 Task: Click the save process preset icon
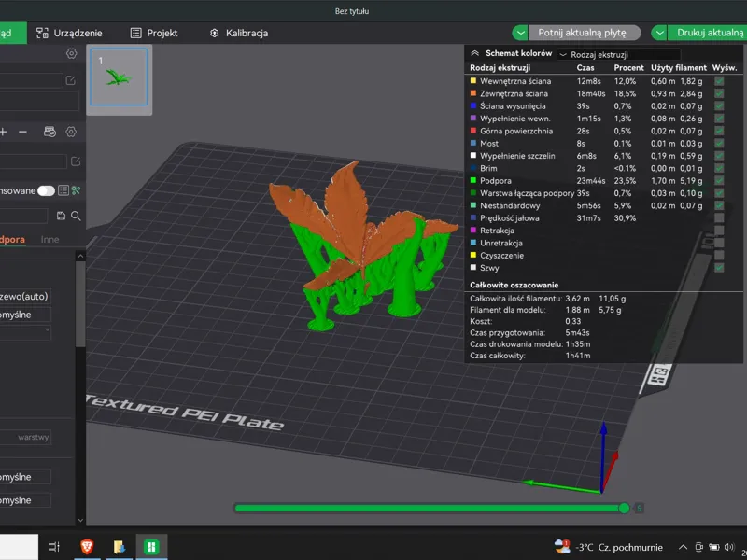coord(61,217)
